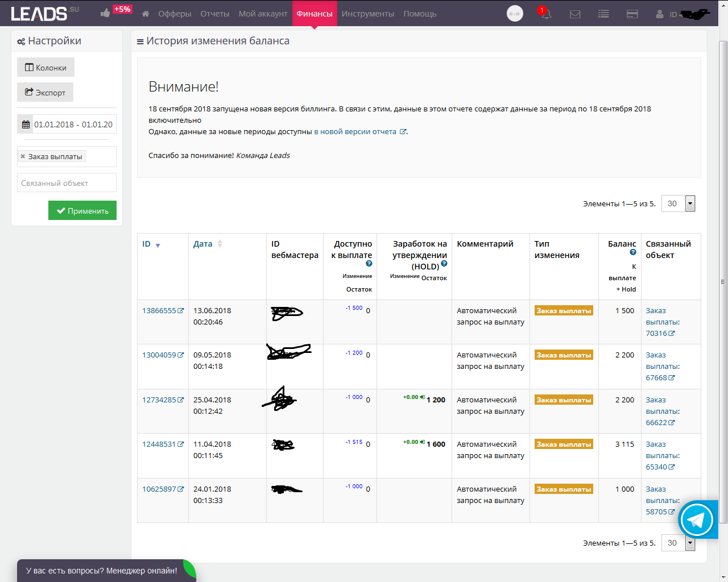Remove the 'Заказ выплаты' filter tag
Screen dimensions: 728x582
pyautogui.click(x=23, y=156)
